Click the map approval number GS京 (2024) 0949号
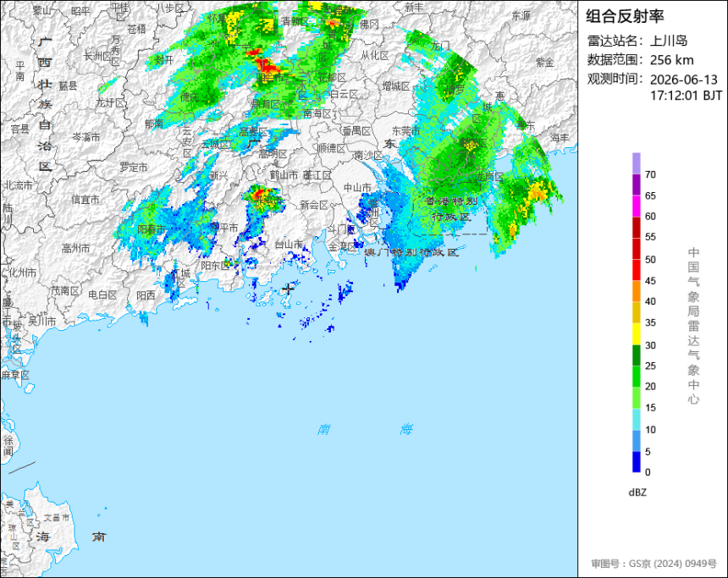The image size is (728, 578). [673, 564]
